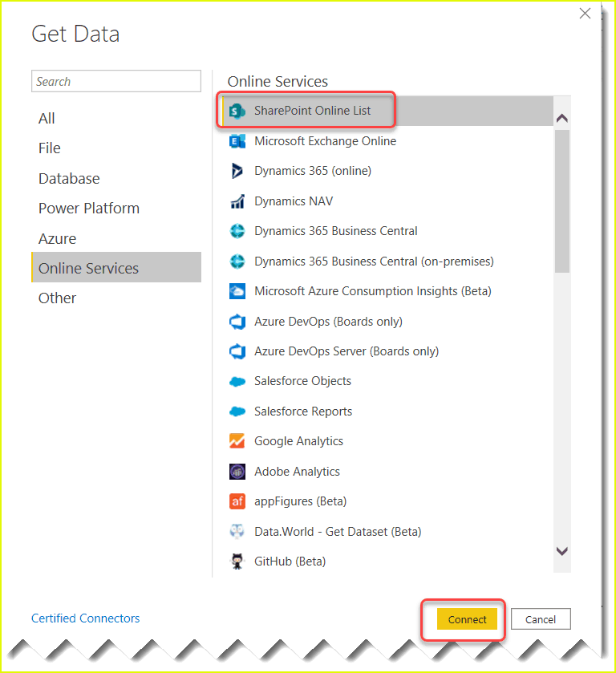Click the Azure Consumption Insights icon
The height and width of the screenshot is (673, 616).
(x=237, y=291)
